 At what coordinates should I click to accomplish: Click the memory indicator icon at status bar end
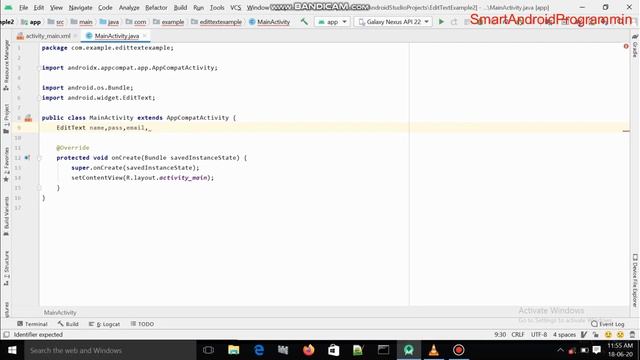pyautogui.click(x=632, y=335)
